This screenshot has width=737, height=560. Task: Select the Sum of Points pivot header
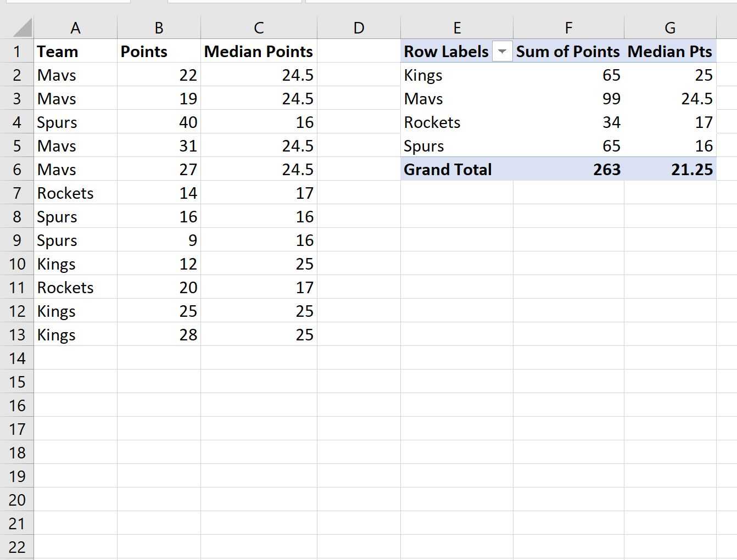[568, 52]
